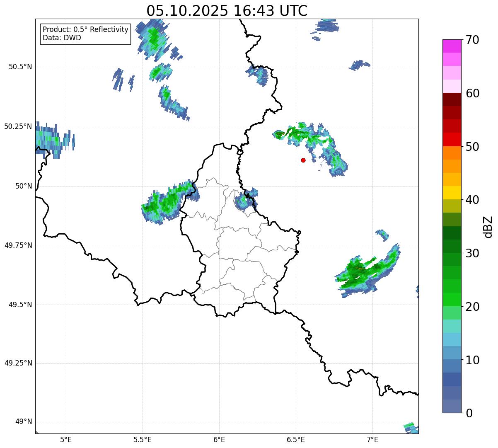Viewport: 498px width, 448px height.
Task: Click the 49.5°N latitude label
Action: point(20,305)
